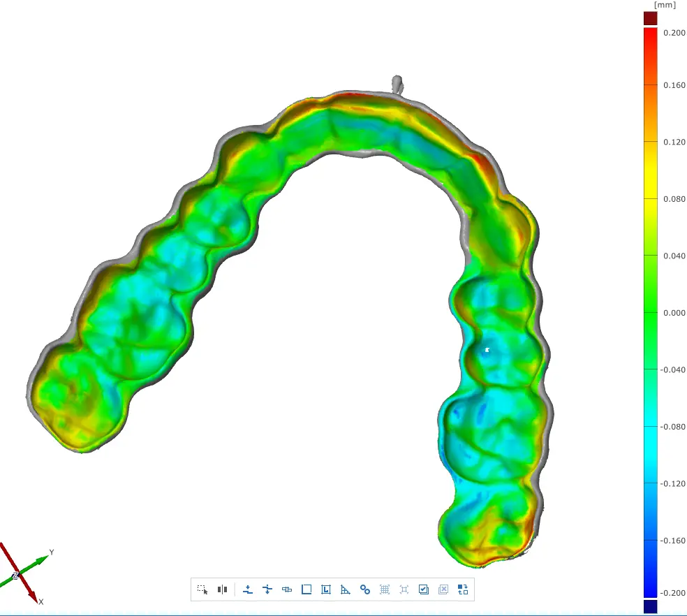The image size is (687, 616).
Task: Click the square with L-corner icon
Action: coord(325,589)
